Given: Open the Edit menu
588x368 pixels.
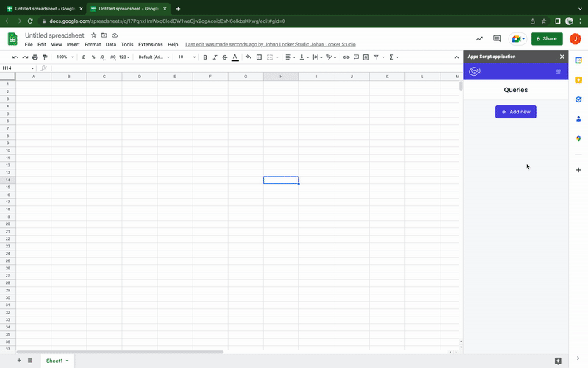Looking at the screenshot, I should pyautogui.click(x=42, y=45).
